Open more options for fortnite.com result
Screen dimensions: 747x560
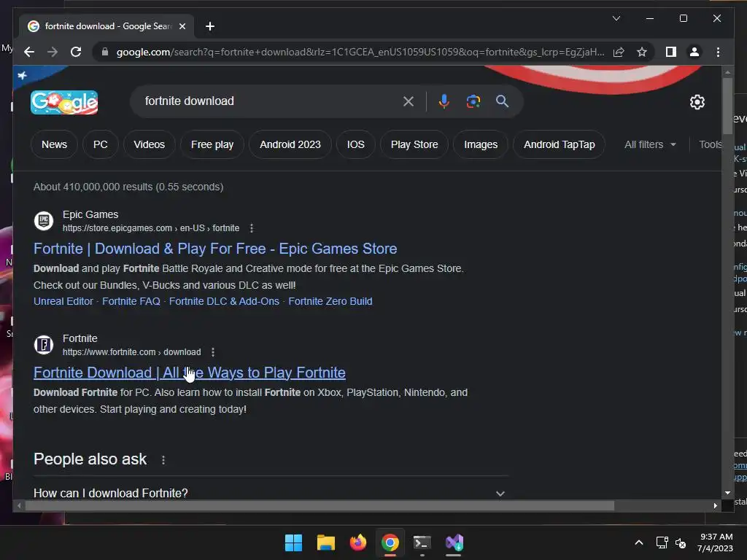pyautogui.click(x=213, y=352)
